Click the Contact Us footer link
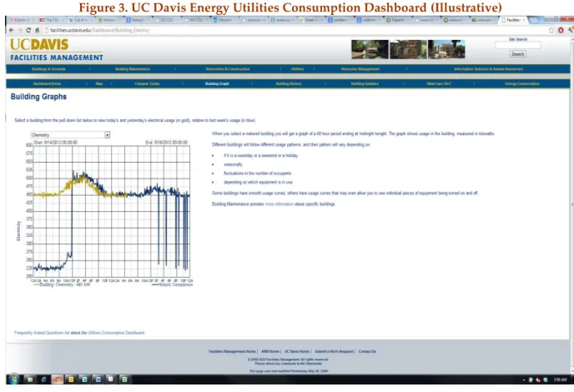Screen dimensions: 574x392 367,351
